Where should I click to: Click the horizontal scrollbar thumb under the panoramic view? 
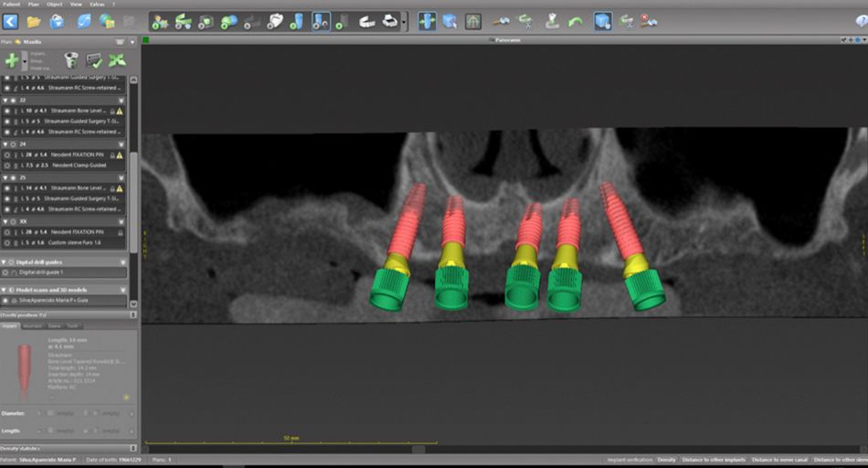tap(419, 449)
